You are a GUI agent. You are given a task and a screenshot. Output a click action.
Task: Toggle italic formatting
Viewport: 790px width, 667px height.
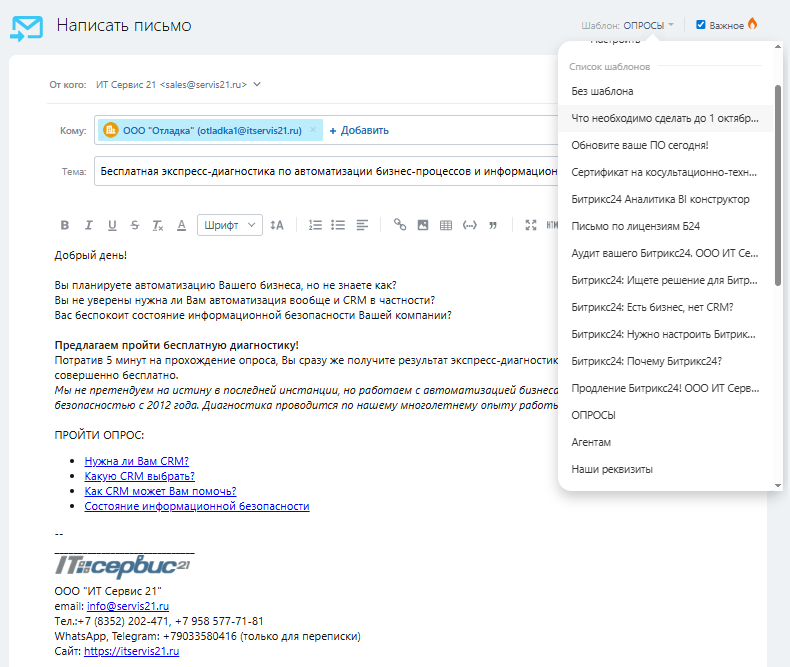tap(88, 225)
